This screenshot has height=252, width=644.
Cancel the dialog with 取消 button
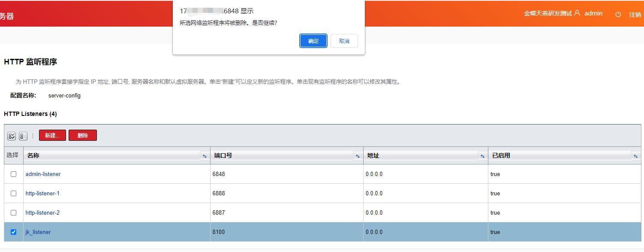point(344,41)
